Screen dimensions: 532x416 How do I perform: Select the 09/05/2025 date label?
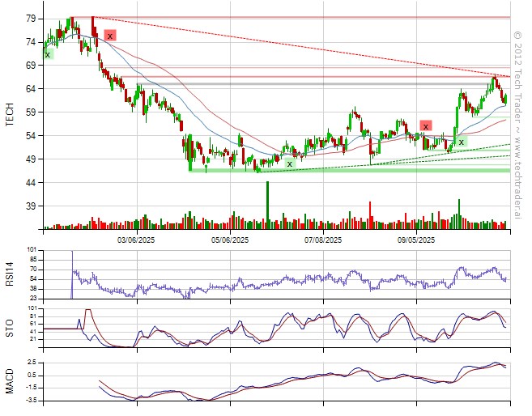[x=416, y=240]
